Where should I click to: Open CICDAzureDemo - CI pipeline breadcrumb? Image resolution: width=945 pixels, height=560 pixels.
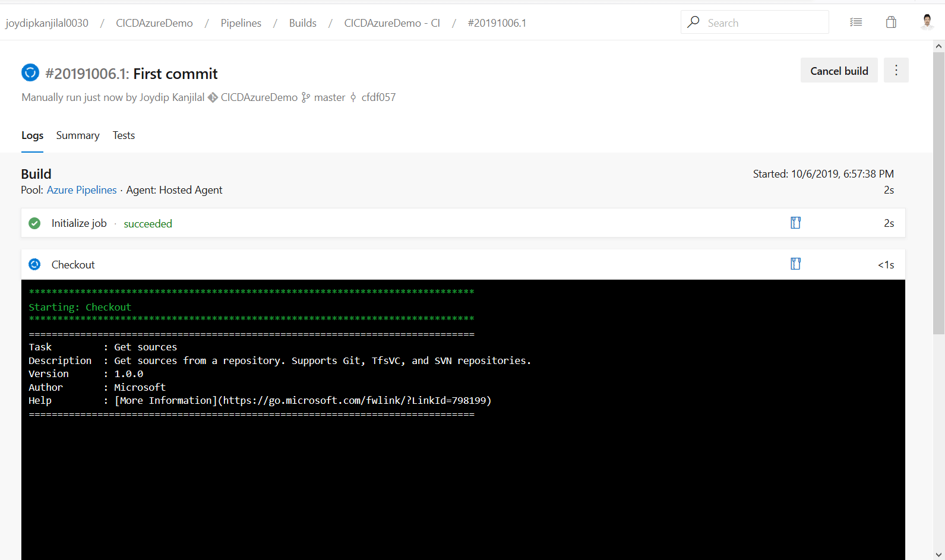(x=392, y=23)
